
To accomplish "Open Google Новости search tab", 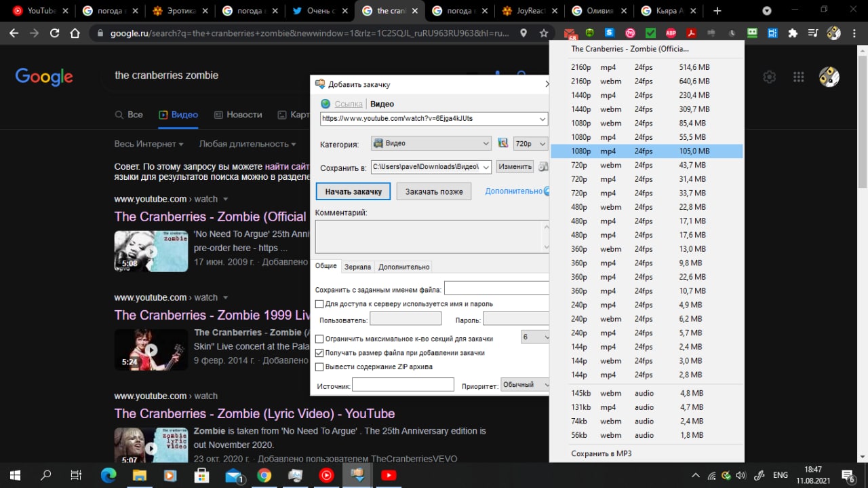I will pyautogui.click(x=238, y=115).
